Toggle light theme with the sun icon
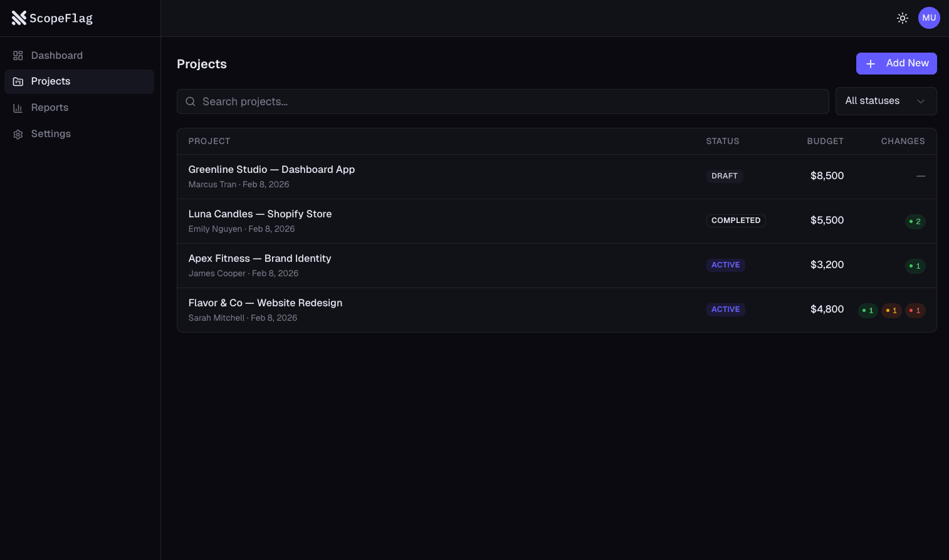 point(902,18)
